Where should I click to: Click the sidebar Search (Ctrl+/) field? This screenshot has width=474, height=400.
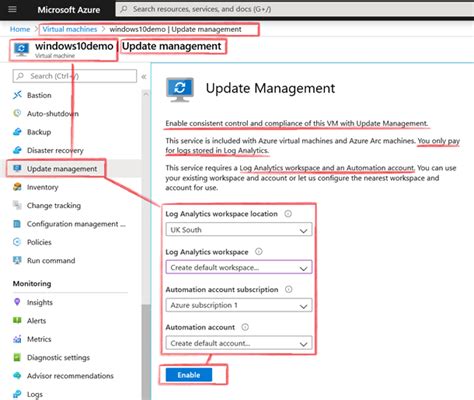tap(75, 76)
